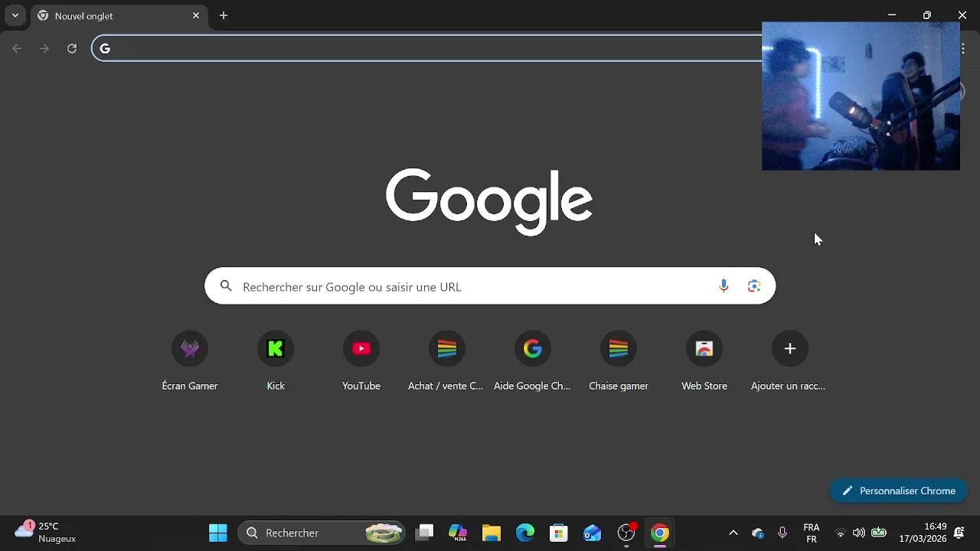This screenshot has height=551, width=980.
Task: Open Chrome's three-dot menu
Action: click(962, 48)
